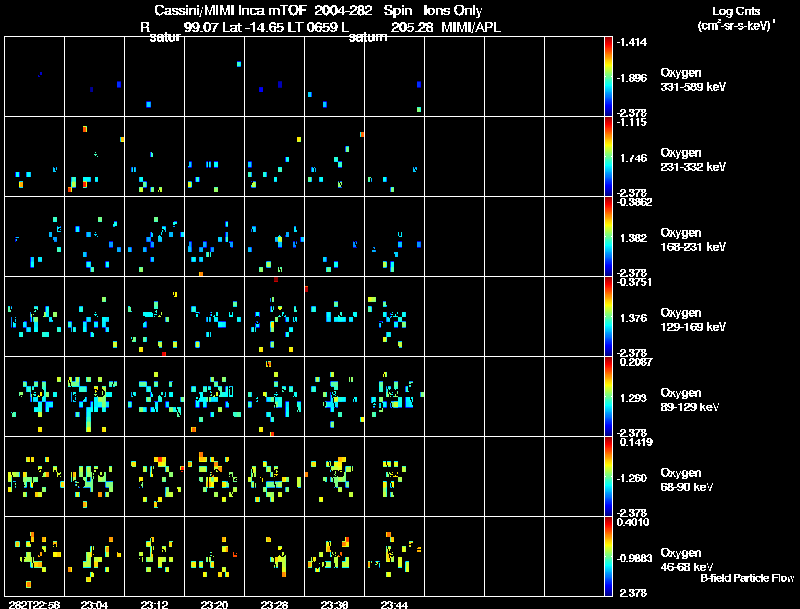
Task: Click the '1.746' colorbar value
Action: pyautogui.click(x=634, y=158)
